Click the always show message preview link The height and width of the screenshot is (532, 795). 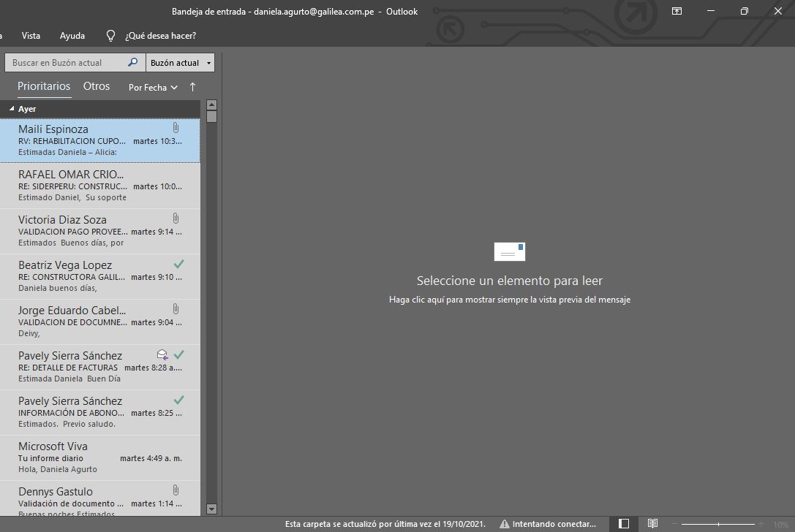[509, 300]
